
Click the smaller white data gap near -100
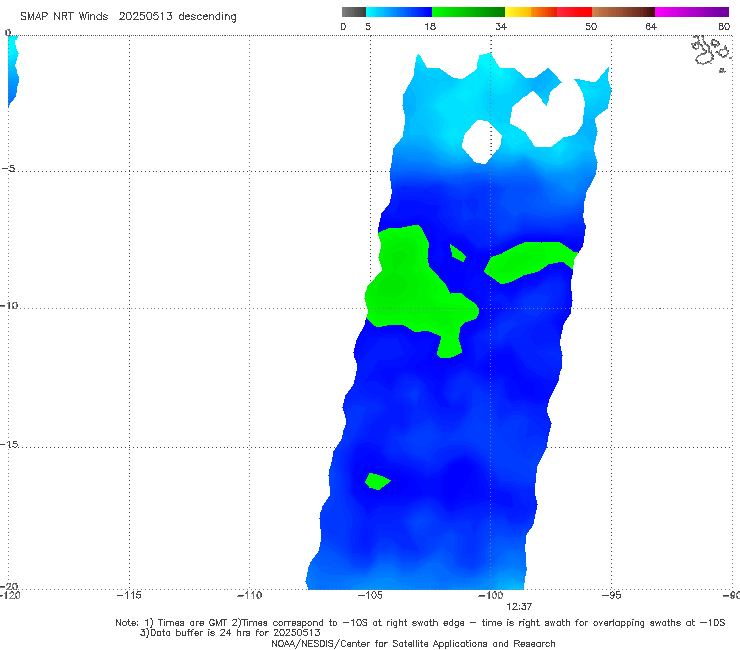click(482, 142)
